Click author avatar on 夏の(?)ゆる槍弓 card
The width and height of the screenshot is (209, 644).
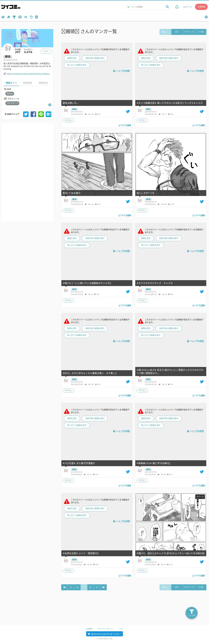coord(66,200)
